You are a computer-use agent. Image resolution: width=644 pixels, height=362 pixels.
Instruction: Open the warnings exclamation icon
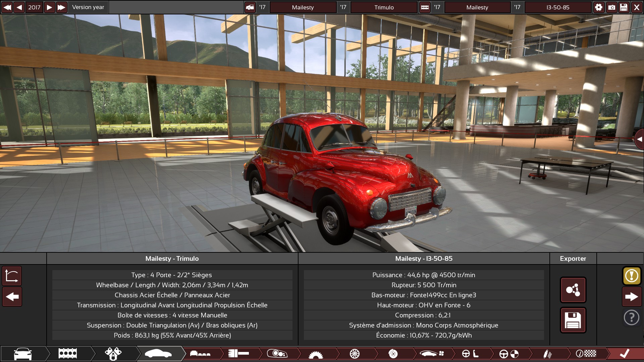coord(632,276)
